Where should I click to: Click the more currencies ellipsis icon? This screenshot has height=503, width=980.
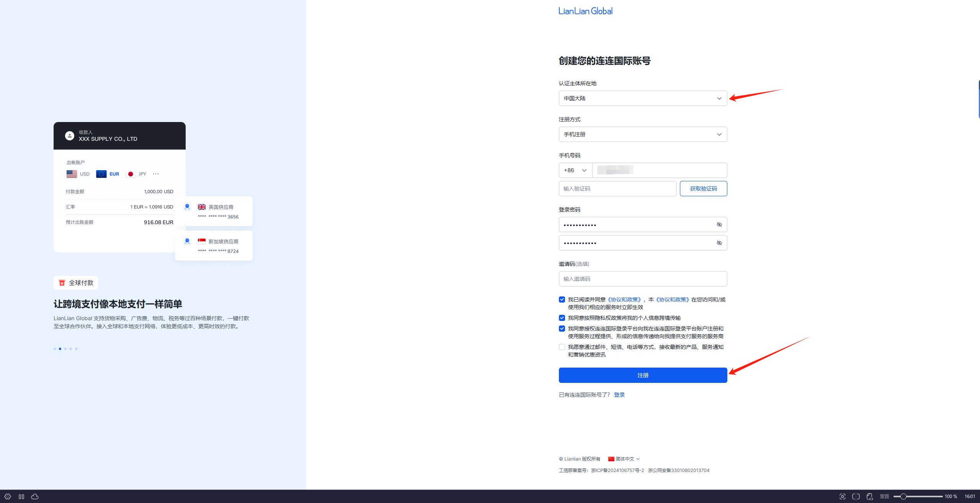(x=156, y=174)
